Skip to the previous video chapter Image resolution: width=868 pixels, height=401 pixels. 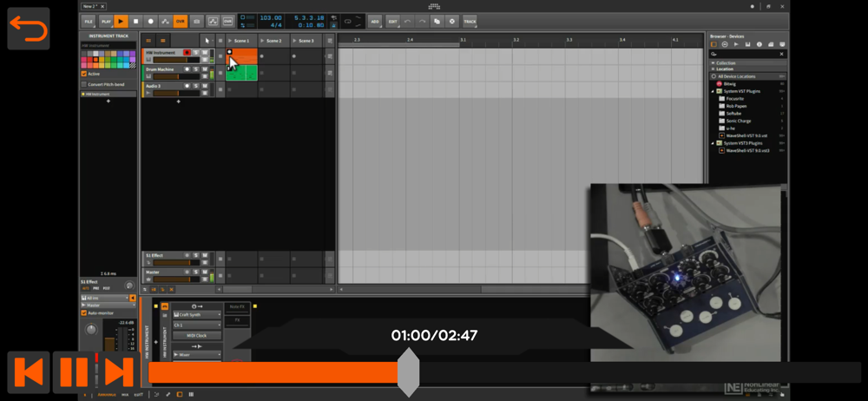pyautogui.click(x=29, y=372)
